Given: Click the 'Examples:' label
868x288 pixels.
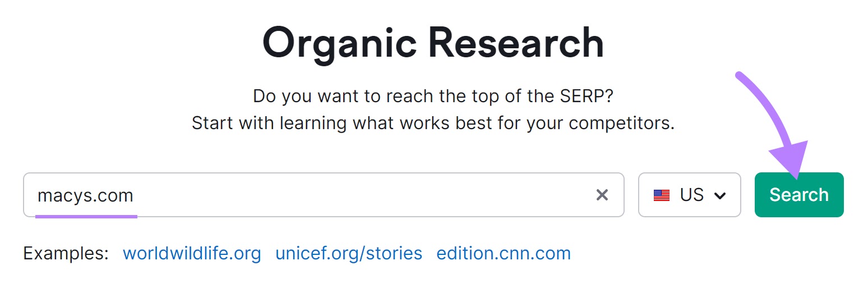Looking at the screenshot, I should (x=66, y=253).
